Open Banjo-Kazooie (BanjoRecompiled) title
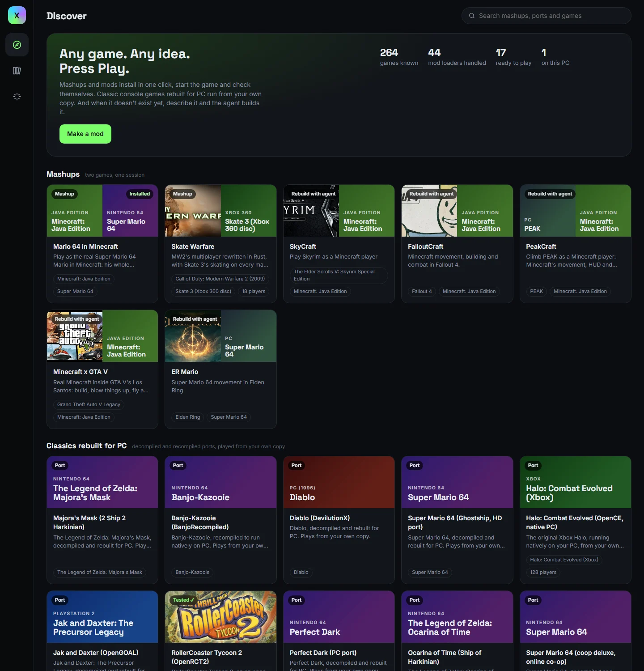This screenshot has width=644, height=671. (200, 522)
